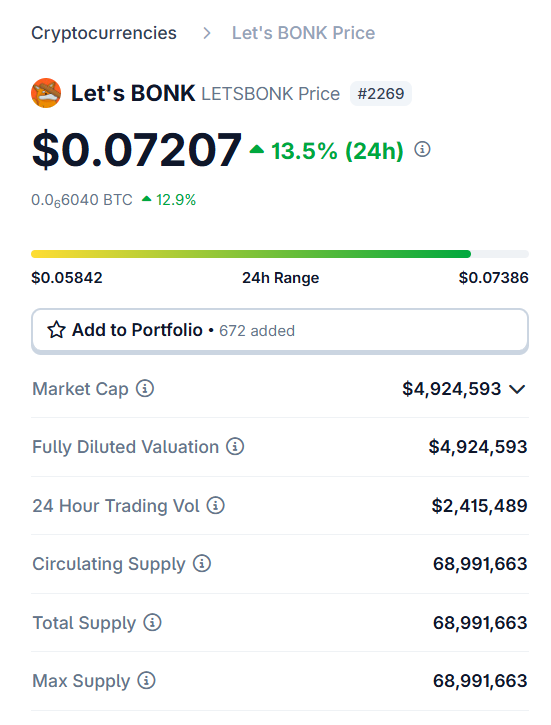Click the Total Supply label
551x725 pixels.
(84, 623)
